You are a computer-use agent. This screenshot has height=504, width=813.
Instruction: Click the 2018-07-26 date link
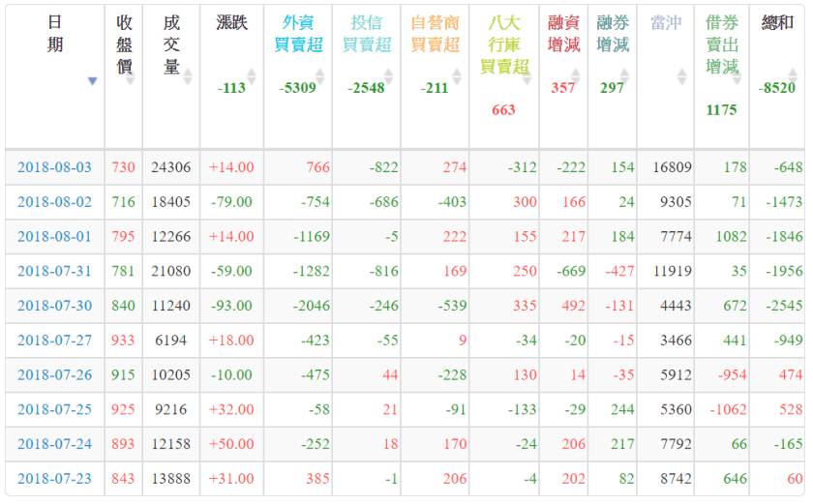(x=54, y=375)
